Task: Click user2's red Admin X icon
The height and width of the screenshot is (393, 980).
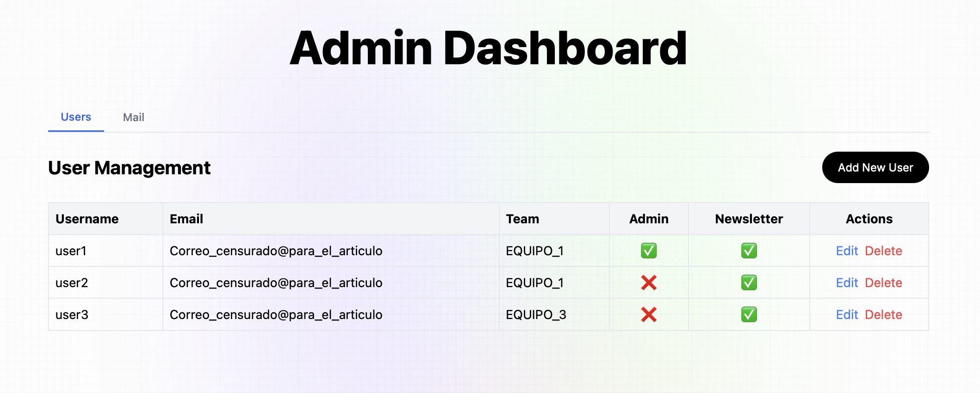Action: pyautogui.click(x=649, y=282)
